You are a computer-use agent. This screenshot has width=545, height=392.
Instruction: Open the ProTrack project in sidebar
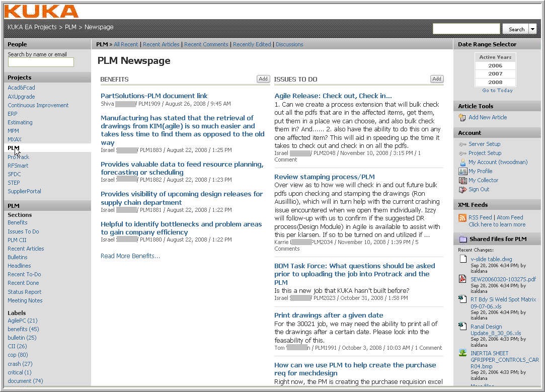pos(19,157)
